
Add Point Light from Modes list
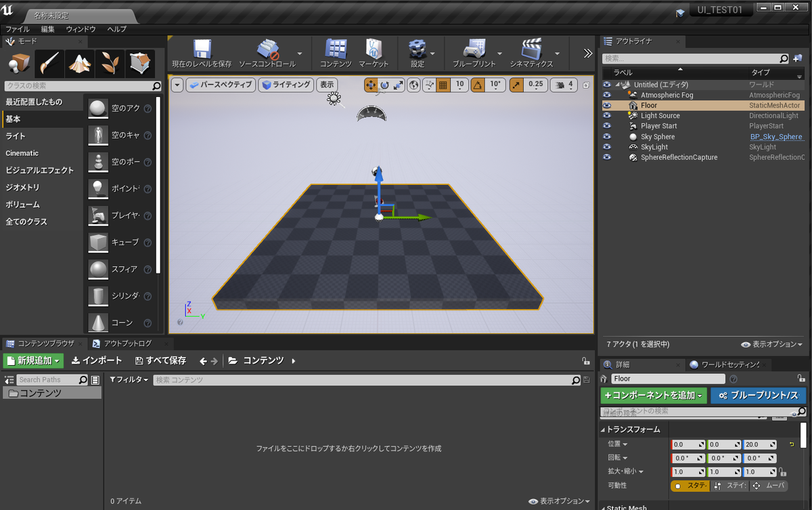(114, 188)
